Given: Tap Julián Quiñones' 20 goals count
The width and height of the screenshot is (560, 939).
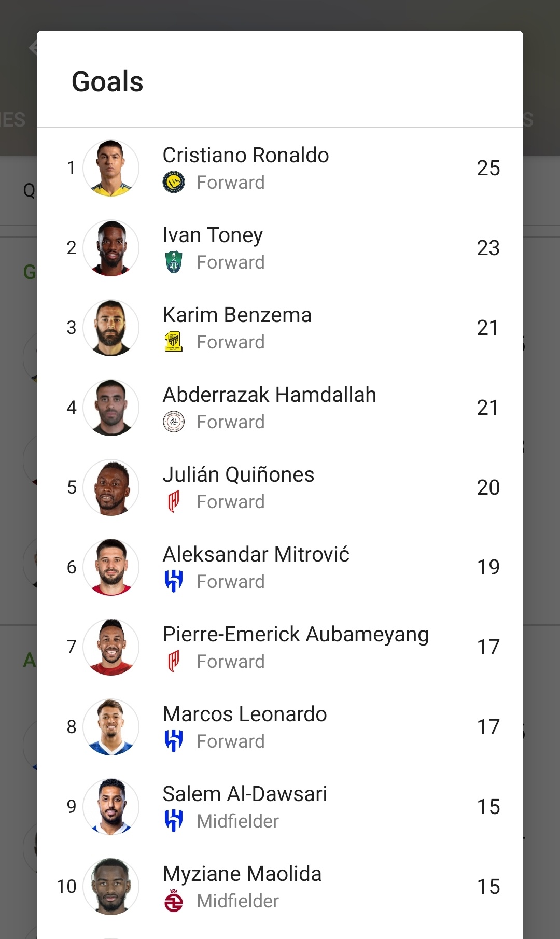Looking at the screenshot, I should pyautogui.click(x=488, y=487).
